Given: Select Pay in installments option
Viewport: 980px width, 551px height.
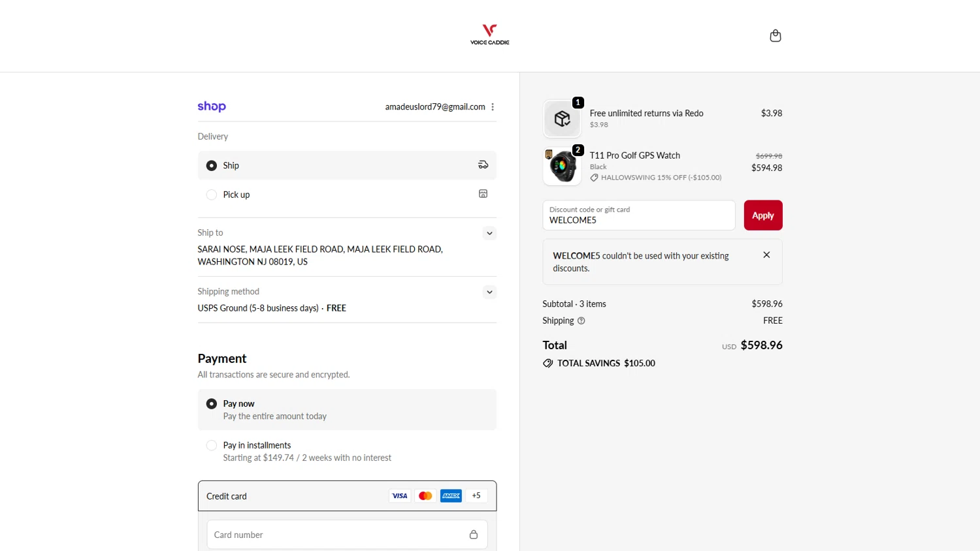Looking at the screenshot, I should click(x=347, y=451).
